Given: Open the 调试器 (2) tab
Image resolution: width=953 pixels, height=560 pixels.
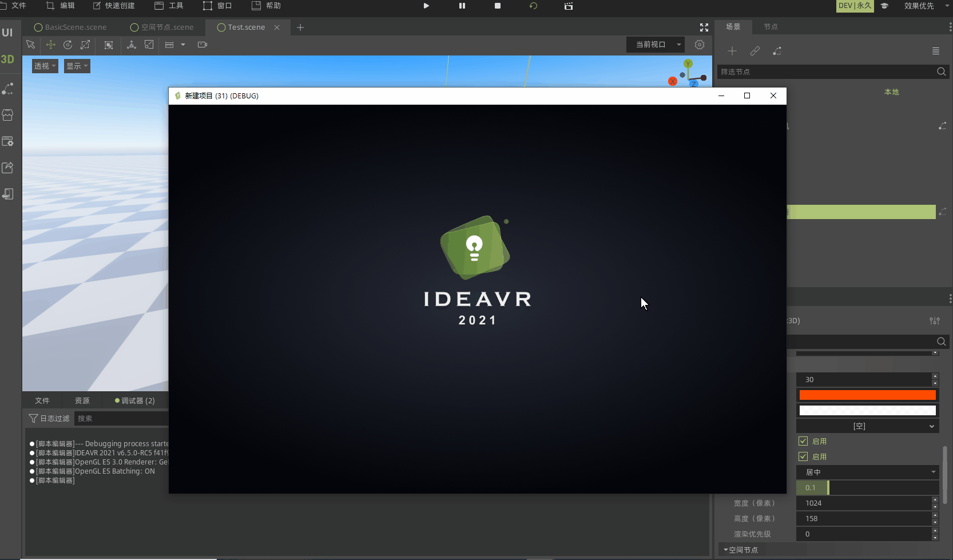Looking at the screenshot, I should (135, 401).
